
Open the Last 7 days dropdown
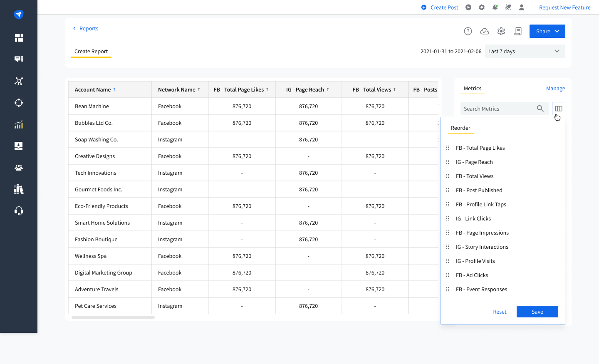tap(525, 51)
